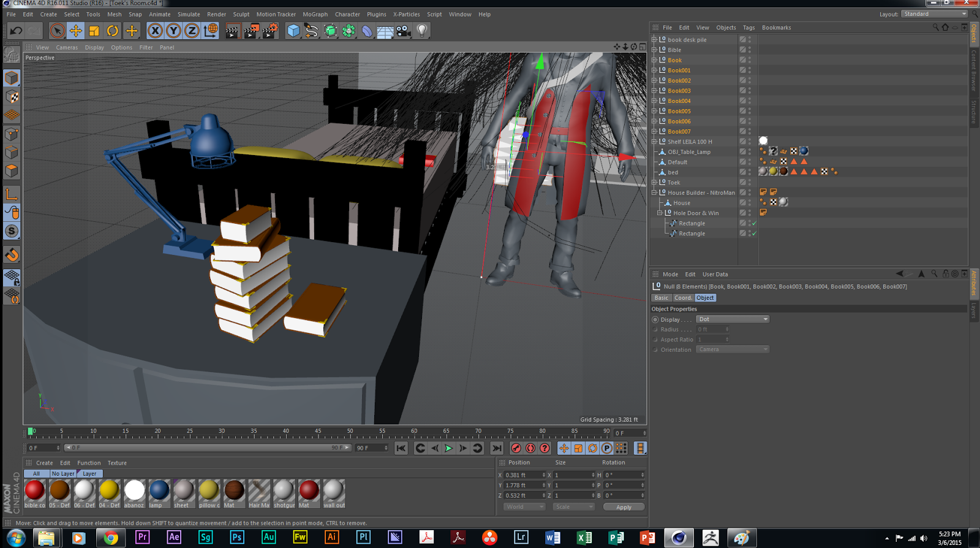Add a camera object from toolbar
The width and height of the screenshot is (980, 548).
click(404, 31)
